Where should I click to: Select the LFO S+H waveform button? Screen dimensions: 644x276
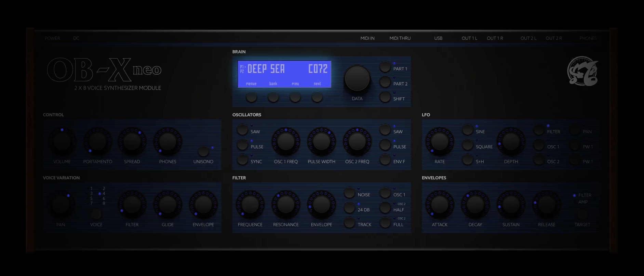tap(467, 160)
